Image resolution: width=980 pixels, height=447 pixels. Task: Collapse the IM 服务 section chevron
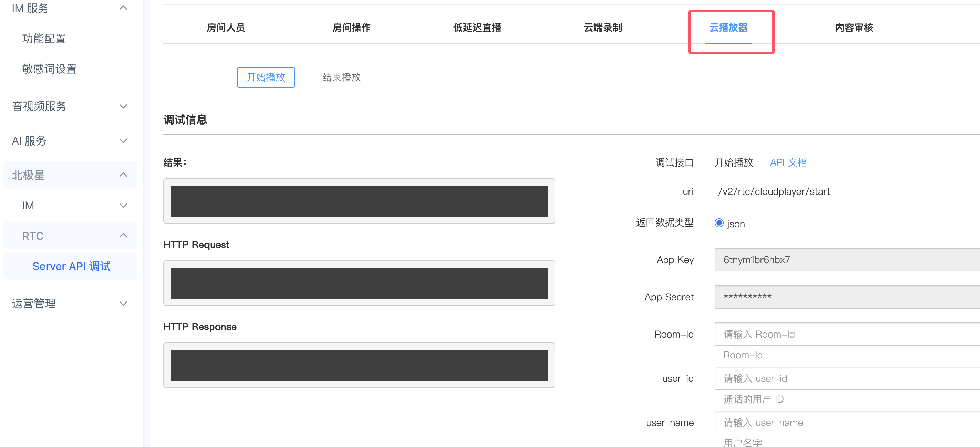pyautogui.click(x=123, y=8)
